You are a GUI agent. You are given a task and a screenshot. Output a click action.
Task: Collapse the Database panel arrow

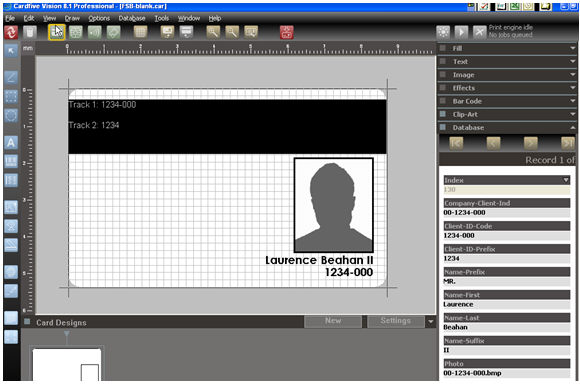[x=573, y=127]
